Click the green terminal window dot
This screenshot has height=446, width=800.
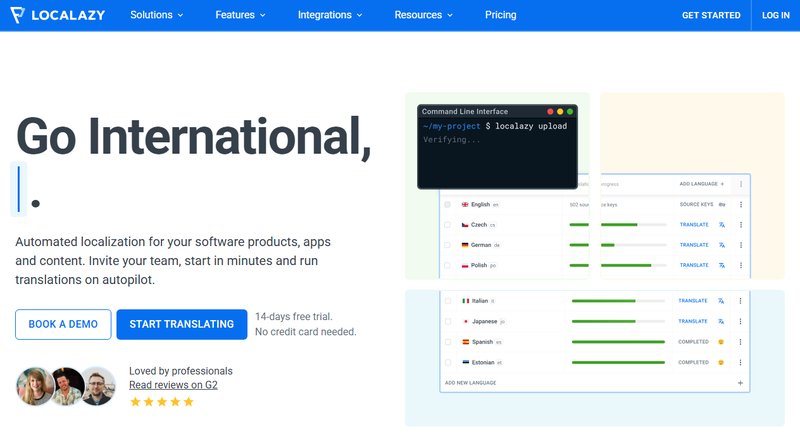(570, 111)
